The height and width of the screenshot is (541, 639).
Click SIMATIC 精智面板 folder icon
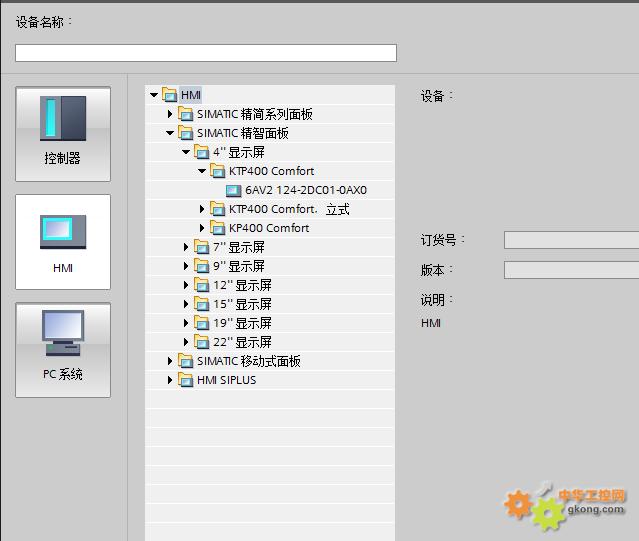click(x=185, y=133)
